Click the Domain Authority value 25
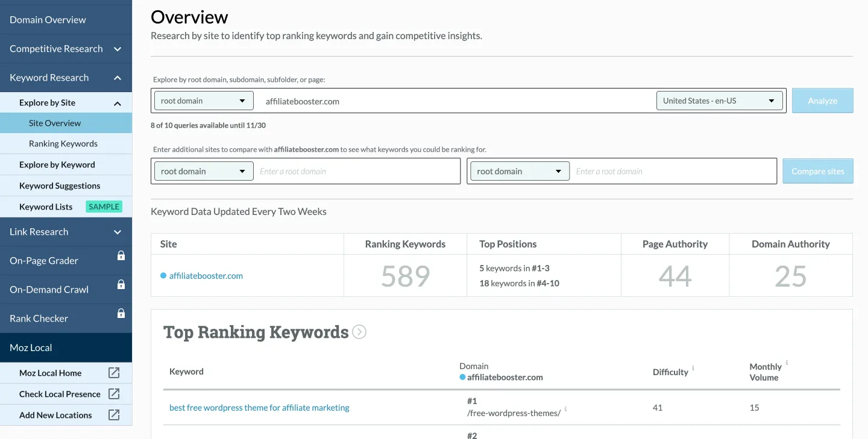Viewport: 868px width, 439px height. click(791, 276)
